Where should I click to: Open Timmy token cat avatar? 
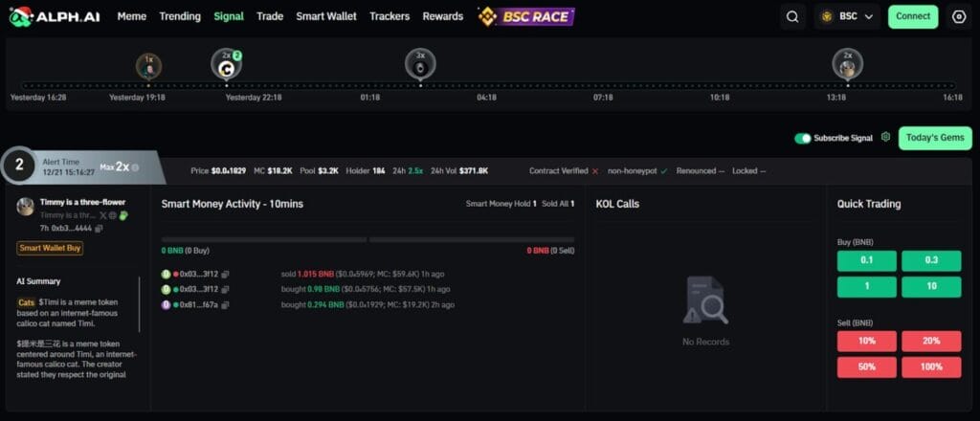click(x=26, y=207)
